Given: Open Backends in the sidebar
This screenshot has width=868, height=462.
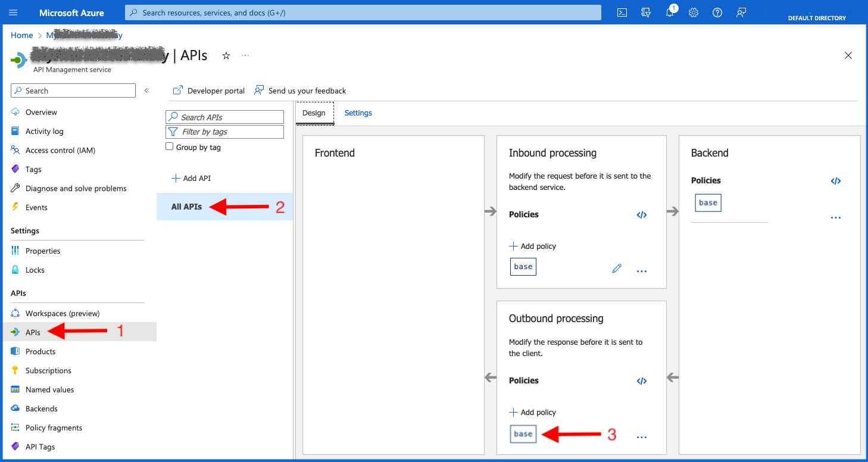Looking at the screenshot, I should point(42,408).
